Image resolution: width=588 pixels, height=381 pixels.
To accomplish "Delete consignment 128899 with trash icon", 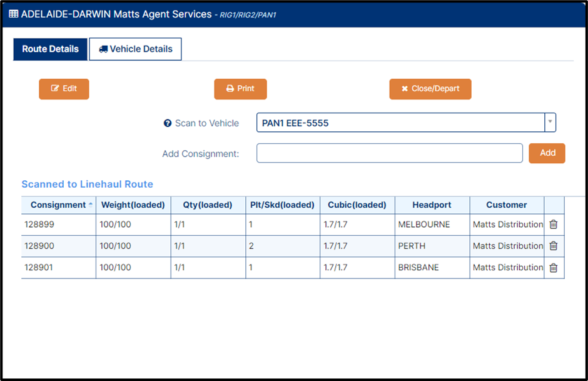I will [x=554, y=224].
